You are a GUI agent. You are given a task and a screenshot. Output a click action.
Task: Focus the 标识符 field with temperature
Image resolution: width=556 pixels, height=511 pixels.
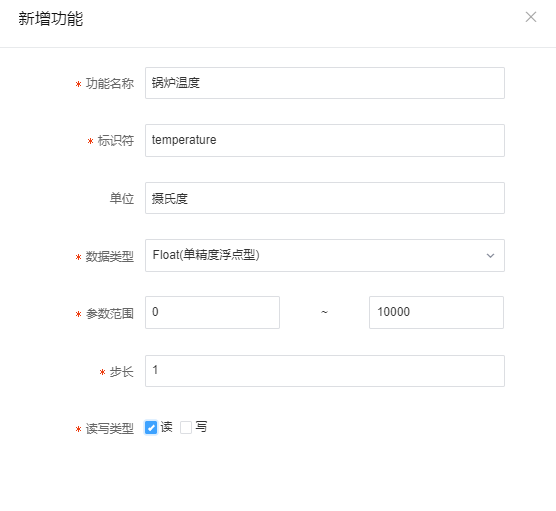pos(324,140)
